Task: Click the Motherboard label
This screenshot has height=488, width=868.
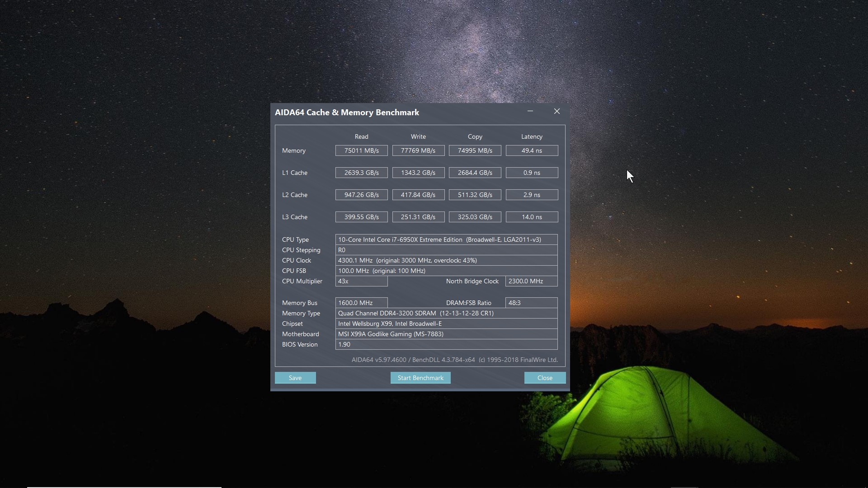Action: [x=301, y=334]
